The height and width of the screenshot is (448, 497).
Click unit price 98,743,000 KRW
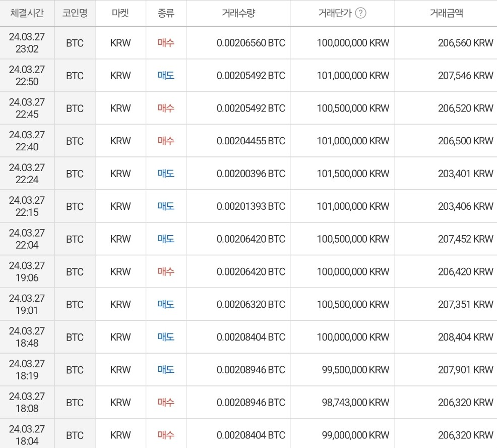click(x=356, y=402)
